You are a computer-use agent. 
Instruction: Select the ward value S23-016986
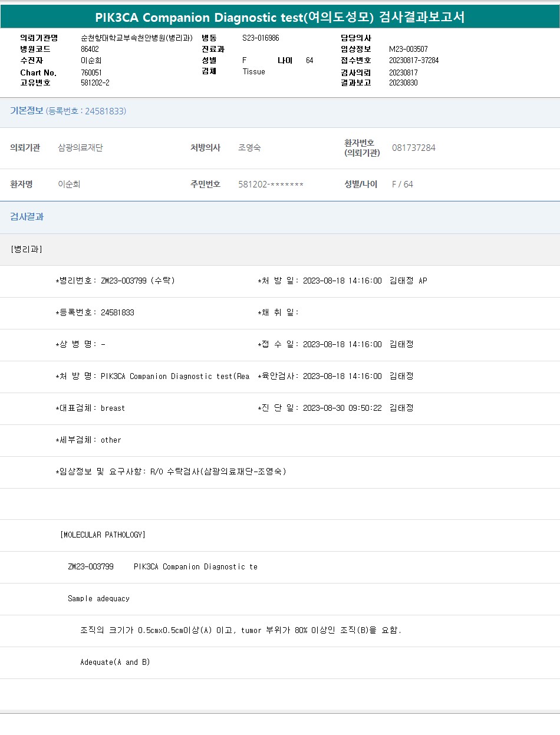click(x=261, y=38)
